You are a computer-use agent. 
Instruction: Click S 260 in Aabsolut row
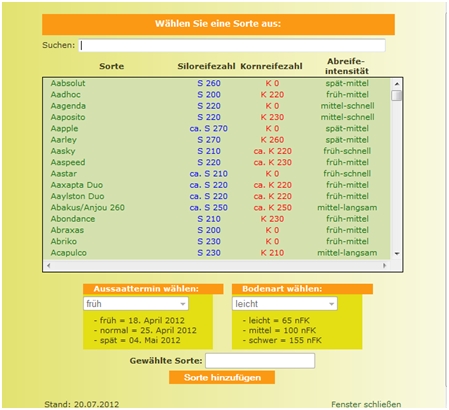tap(209, 83)
